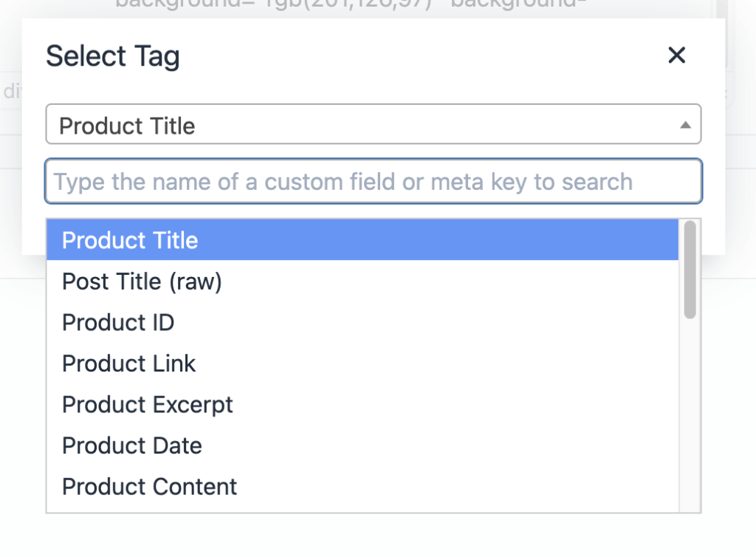Viewport: 756px width, 557px height.
Task: Click the Product Title selected value text
Action: tap(128, 125)
